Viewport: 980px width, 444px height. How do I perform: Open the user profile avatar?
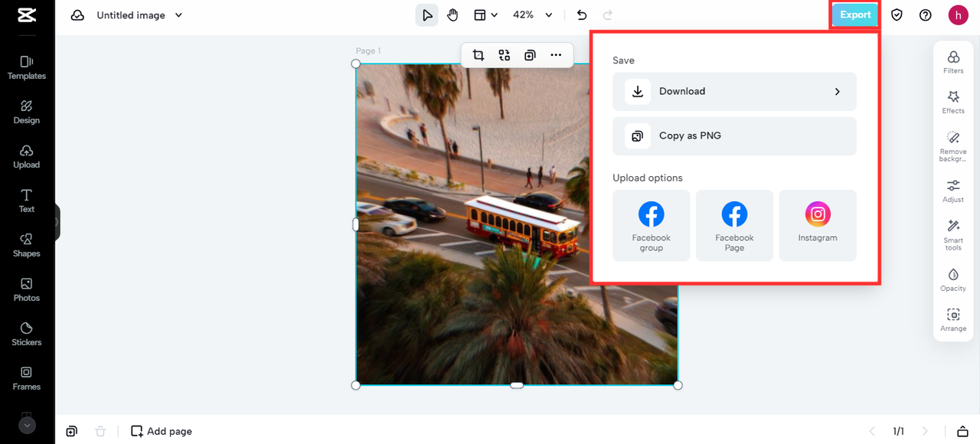pos(958,15)
